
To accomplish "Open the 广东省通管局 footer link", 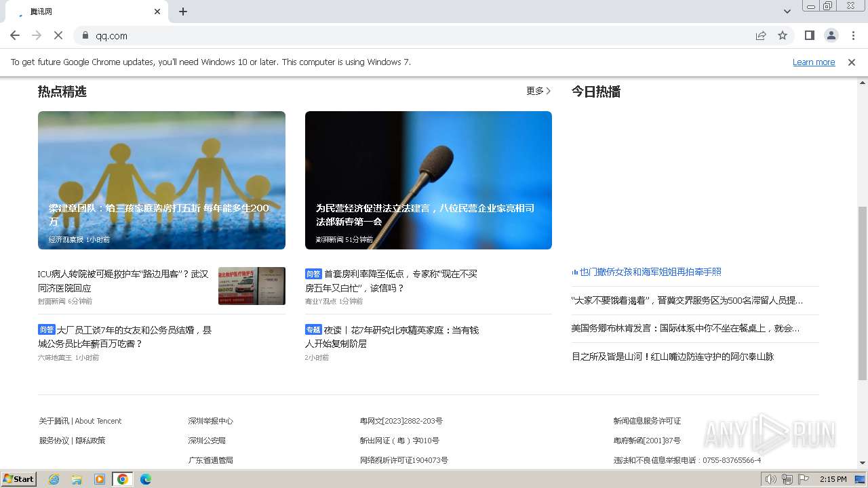I will (210, 460).
